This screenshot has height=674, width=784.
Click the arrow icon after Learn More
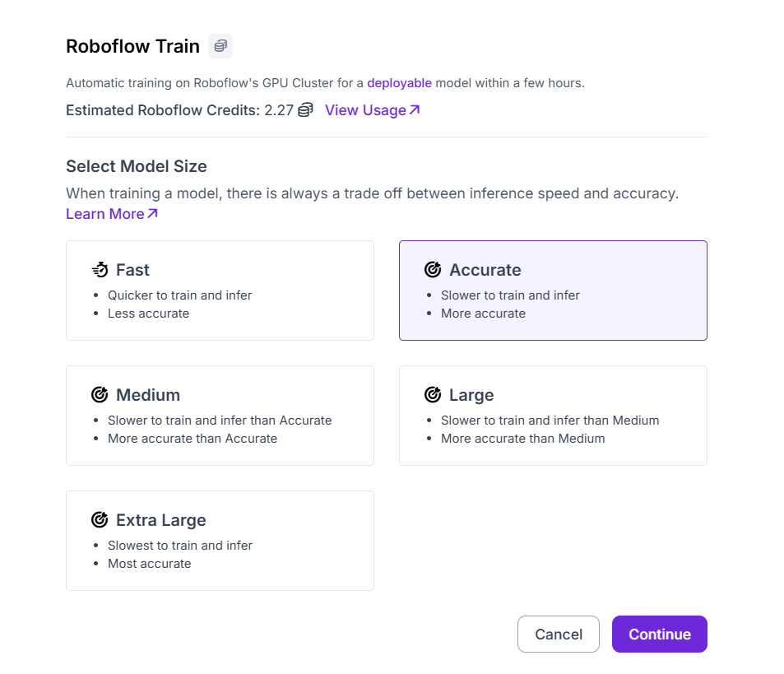tap(152, 214)
